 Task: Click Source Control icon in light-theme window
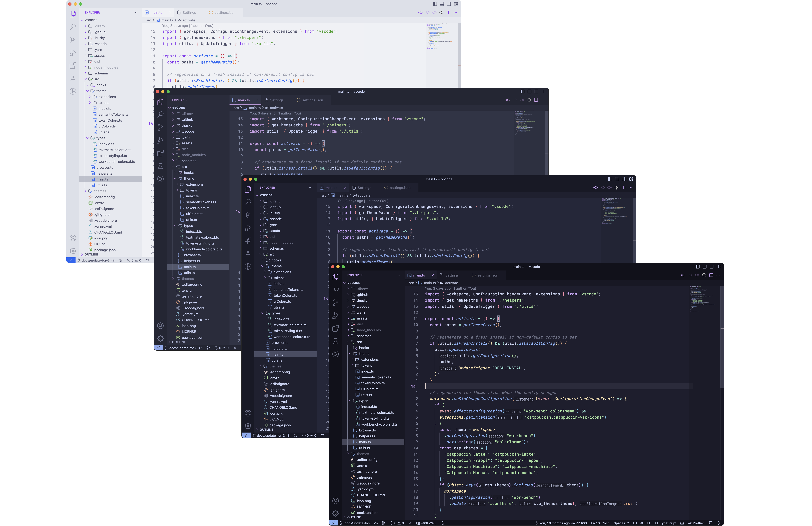point(73,40)
